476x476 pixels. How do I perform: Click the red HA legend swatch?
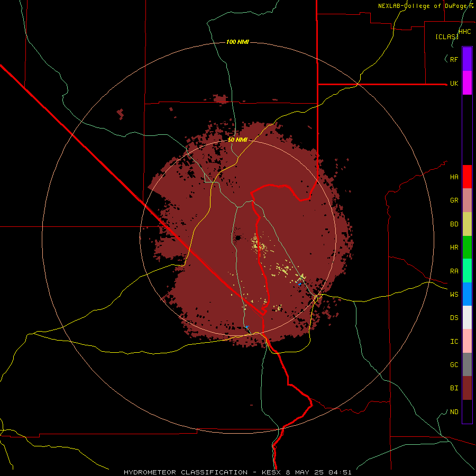pyautogui.click(x=467, y=177)
